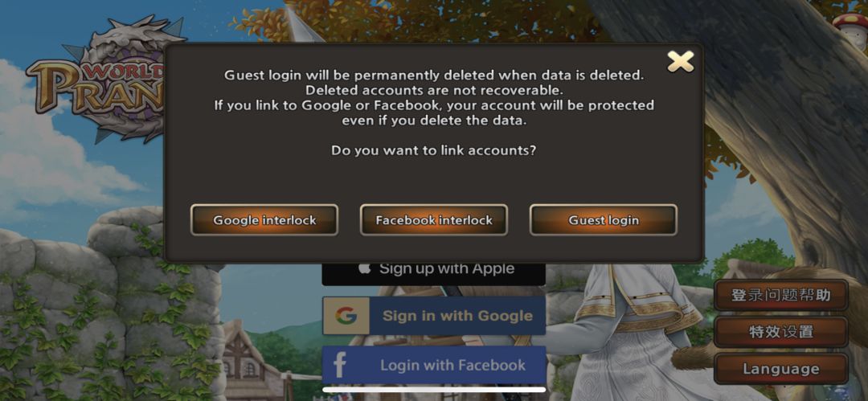This screenshot has width=868, height=401.
Task: Open 特效设置 effects settings
Action: pyautogui.click(x=780, y=332)
